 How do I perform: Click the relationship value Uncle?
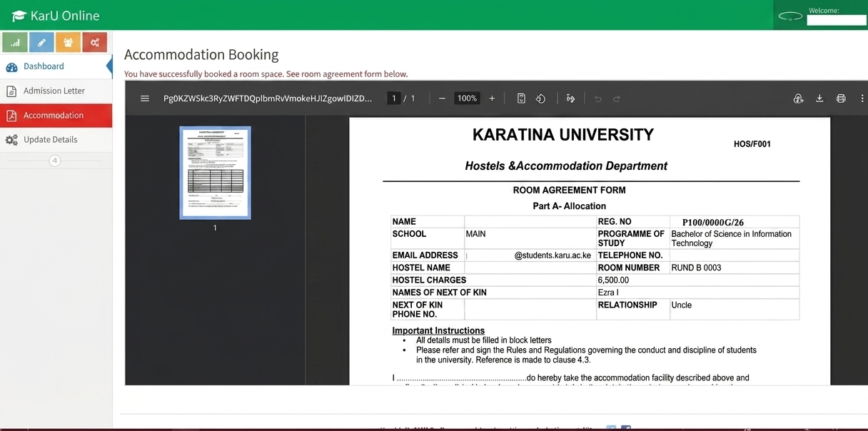pyautogui.click(x=682, y=305)
